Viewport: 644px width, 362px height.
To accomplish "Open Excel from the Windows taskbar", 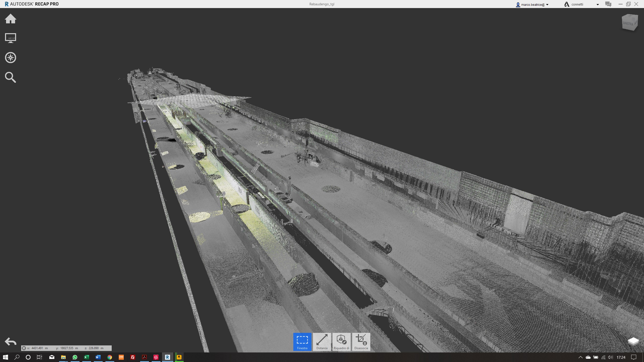I will click(86, 357).
